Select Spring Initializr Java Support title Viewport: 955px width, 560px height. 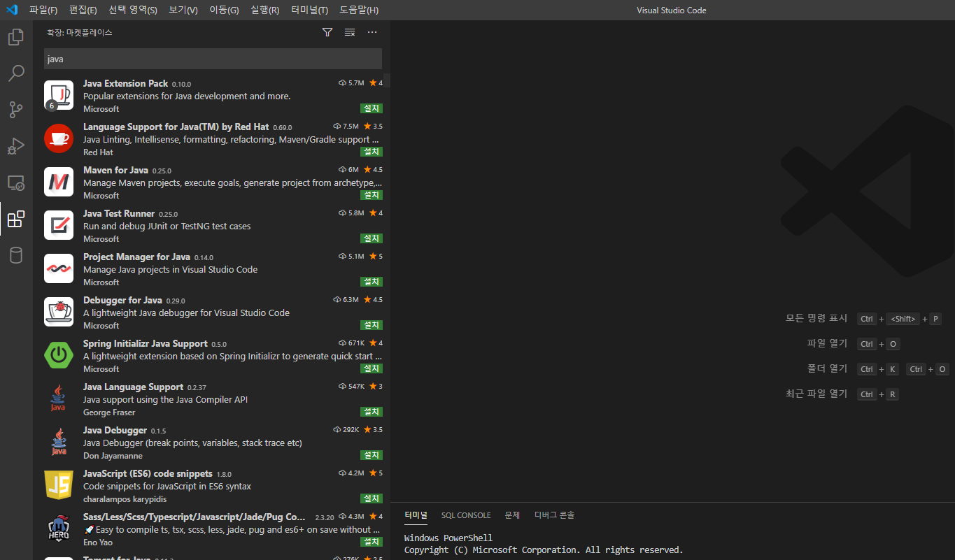click(x=146, y=343)
